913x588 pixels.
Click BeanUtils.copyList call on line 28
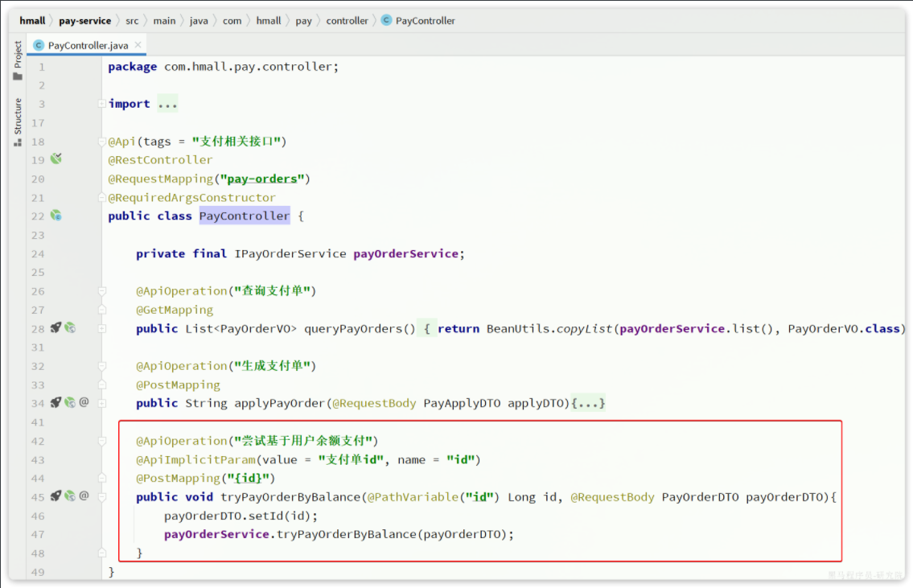click(549, 329)
